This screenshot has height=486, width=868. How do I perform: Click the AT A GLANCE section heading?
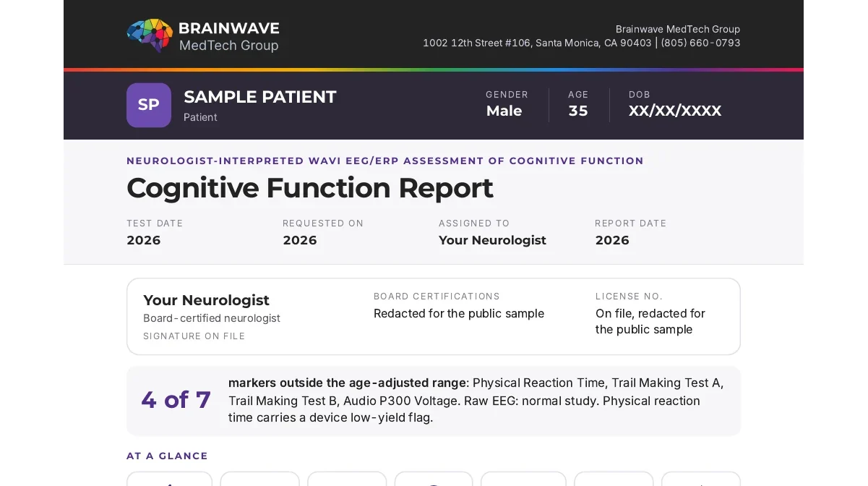click(167, 456)
